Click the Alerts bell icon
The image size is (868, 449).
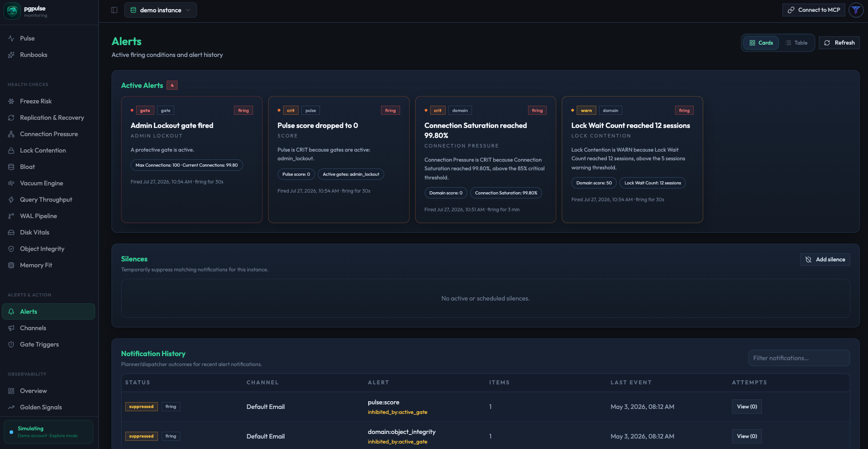click(x=11, y=311)
